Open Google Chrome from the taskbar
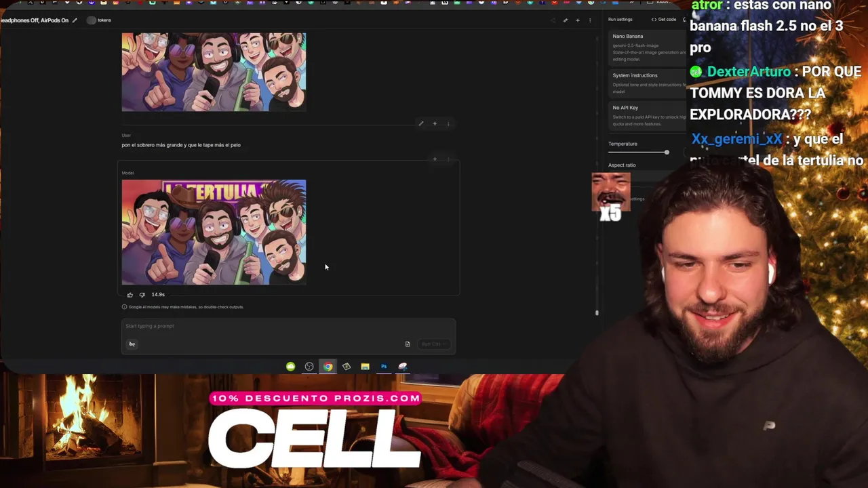This screenshot has width=868, height=488. pyautogui.click(x=328, y=367)
